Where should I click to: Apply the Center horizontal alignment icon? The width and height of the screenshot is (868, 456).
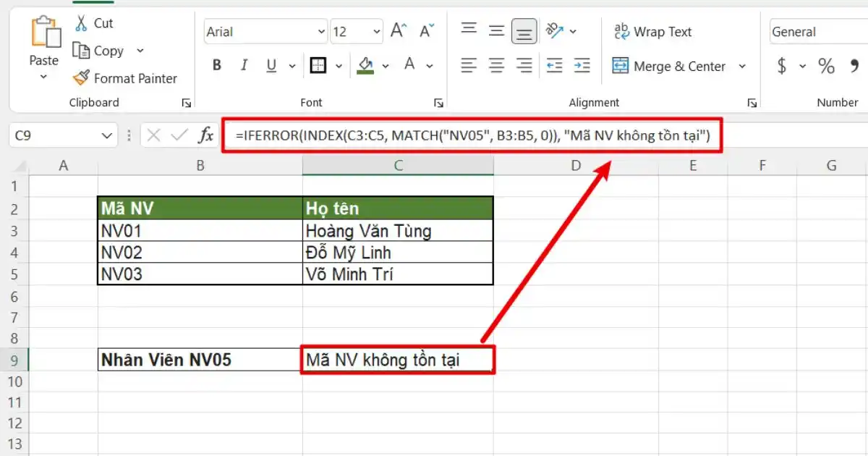496,66
